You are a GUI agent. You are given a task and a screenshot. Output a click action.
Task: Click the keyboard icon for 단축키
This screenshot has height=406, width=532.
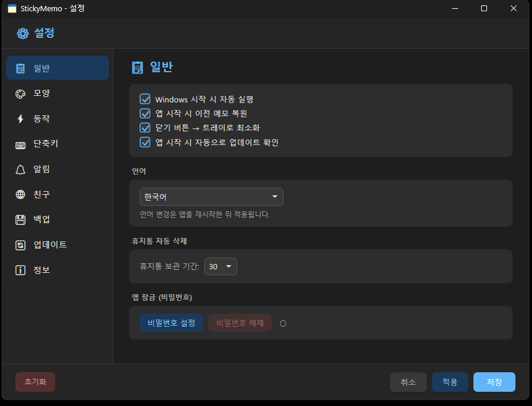(x=21, y=144)
